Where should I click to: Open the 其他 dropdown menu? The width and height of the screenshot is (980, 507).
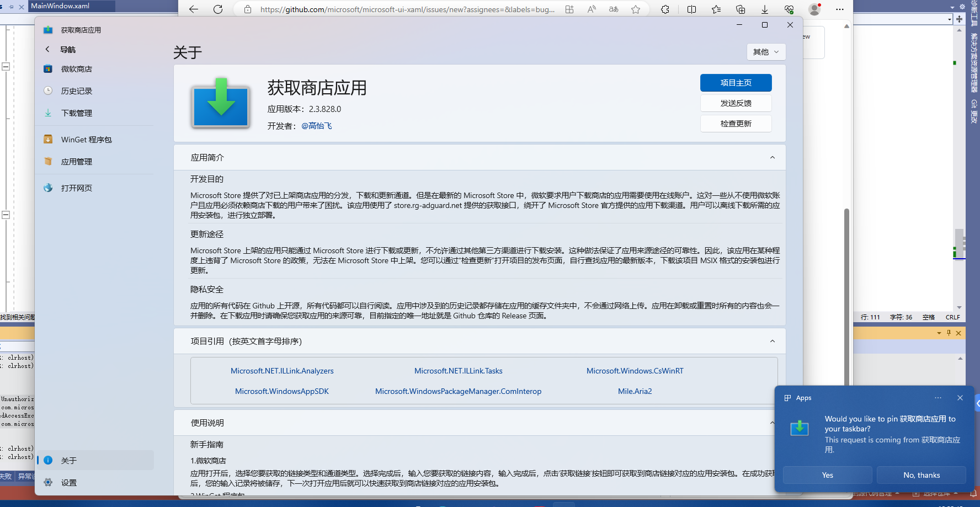766,51
